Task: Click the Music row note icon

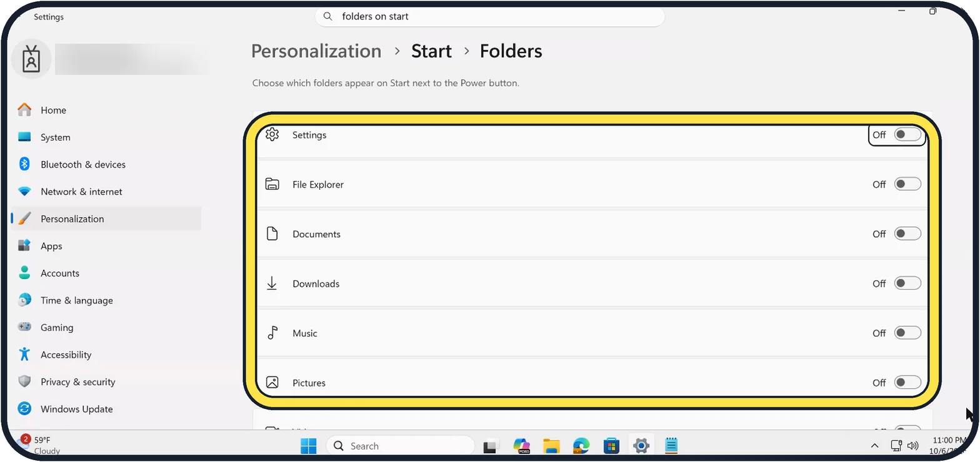Action: point(272,333)
